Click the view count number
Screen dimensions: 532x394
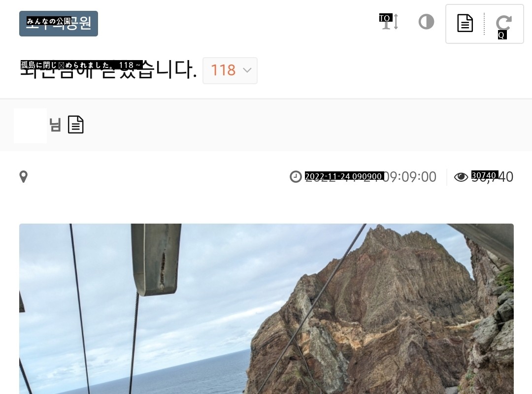pyautogui.click(x=492, y=177)
